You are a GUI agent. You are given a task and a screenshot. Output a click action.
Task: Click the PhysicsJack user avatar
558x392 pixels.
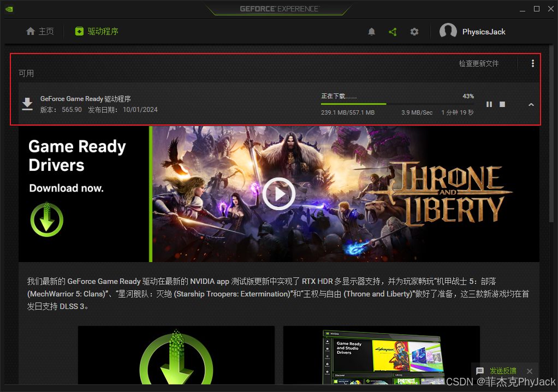448,31
